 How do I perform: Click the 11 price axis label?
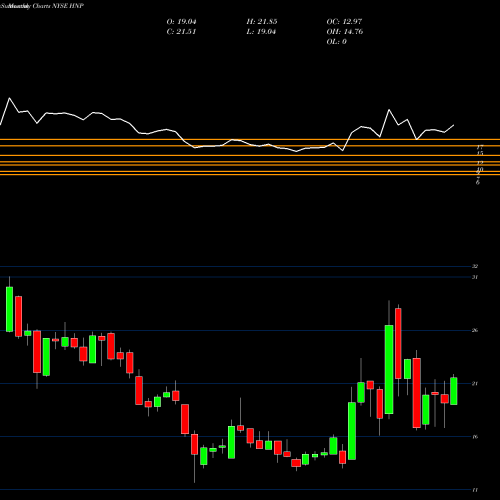pyautogui.click(x=475, y=490)
